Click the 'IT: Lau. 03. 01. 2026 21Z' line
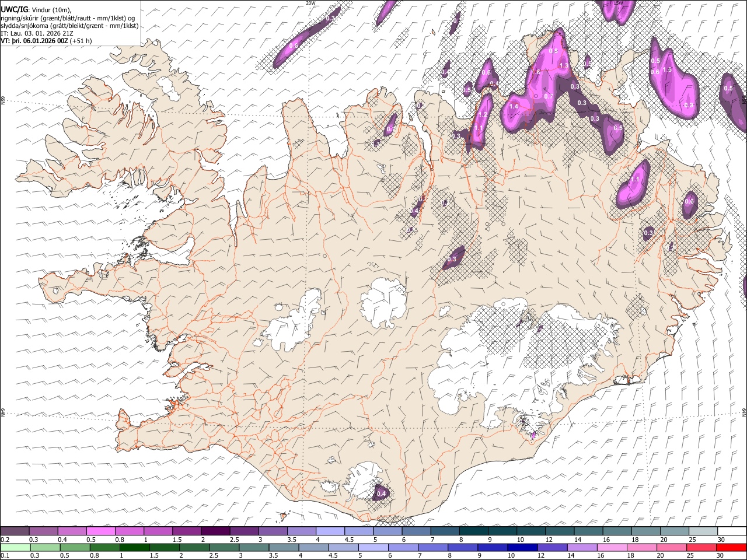The width and height of the screenshot is (747, 560). click(x=37, y=33)
